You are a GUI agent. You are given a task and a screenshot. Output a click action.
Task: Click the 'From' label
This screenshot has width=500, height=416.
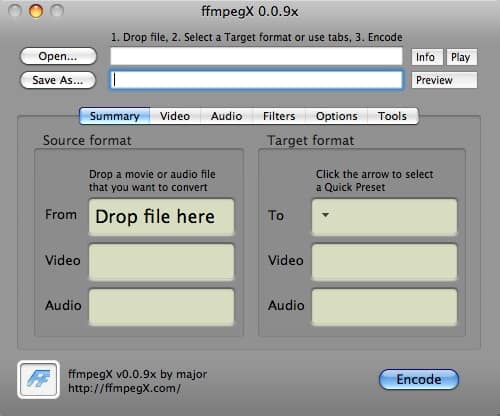click(61, 214)
